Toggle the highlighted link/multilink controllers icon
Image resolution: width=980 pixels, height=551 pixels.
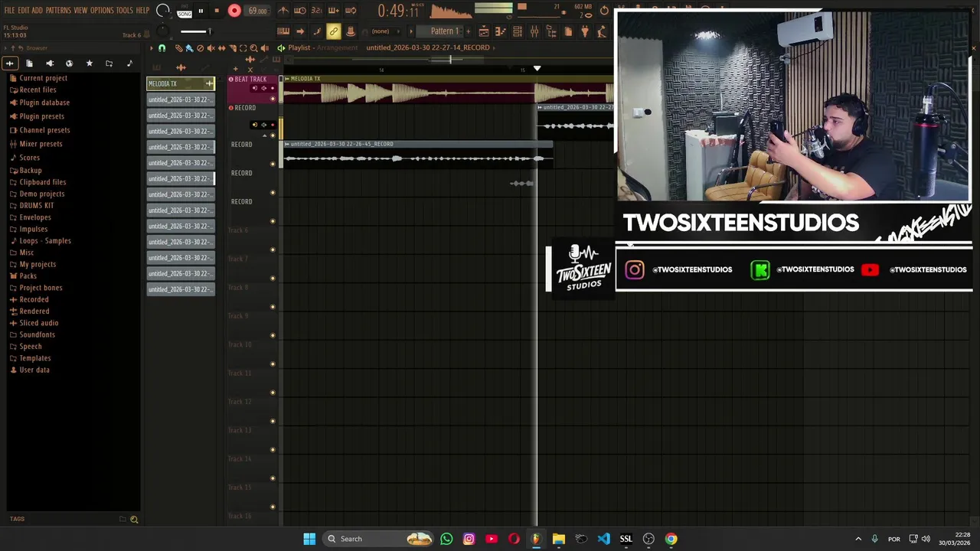(334, 31)
